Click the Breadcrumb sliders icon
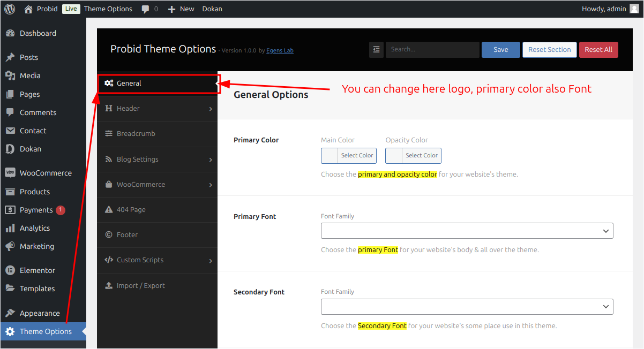The image size is (644, 349). point(109,134)
